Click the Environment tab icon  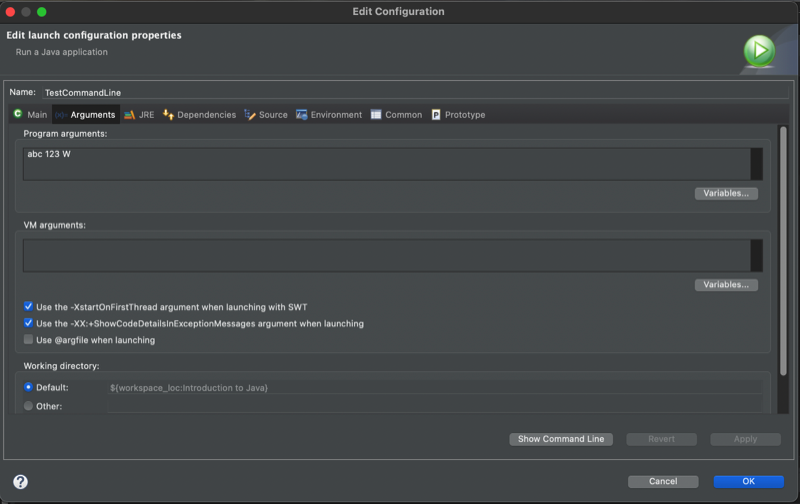tap(301, 115)
